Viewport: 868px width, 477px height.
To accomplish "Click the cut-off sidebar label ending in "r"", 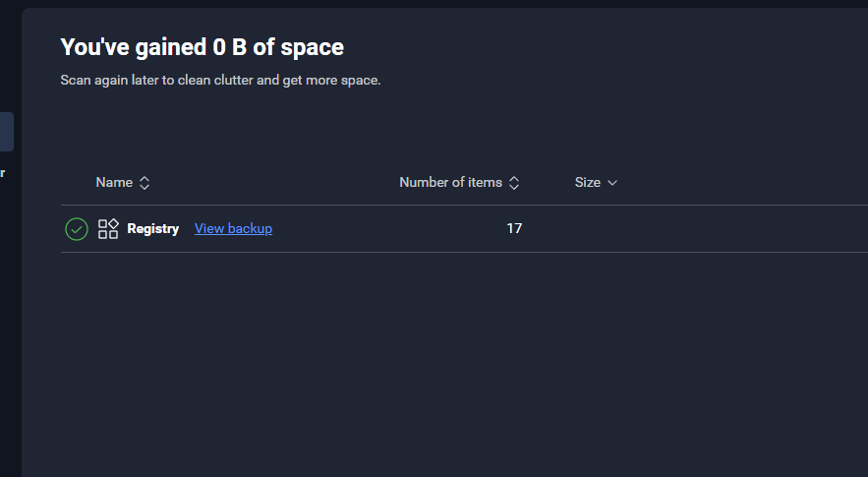I will coord(3,173).
